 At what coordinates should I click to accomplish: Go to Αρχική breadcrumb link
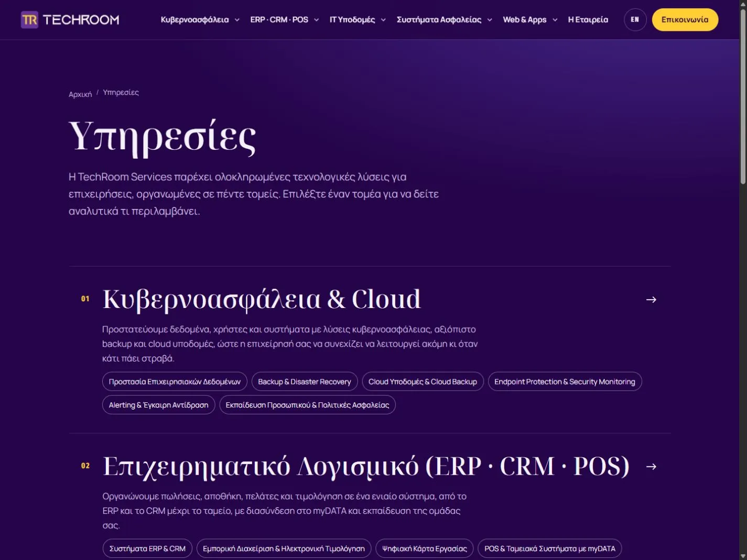[80, 94]
